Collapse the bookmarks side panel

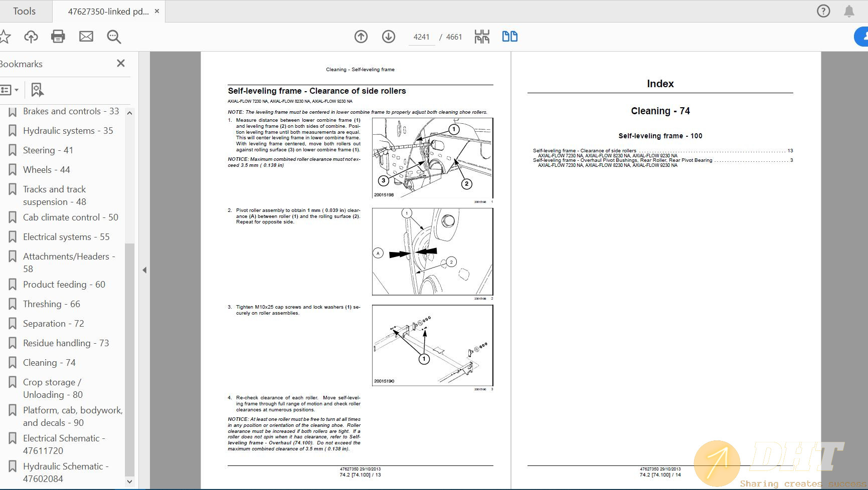click(144, 270)
